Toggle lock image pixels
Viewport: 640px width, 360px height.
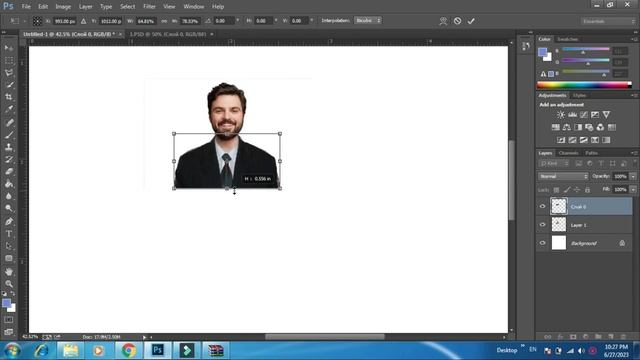pyautogui.click(x=567, y=190)
